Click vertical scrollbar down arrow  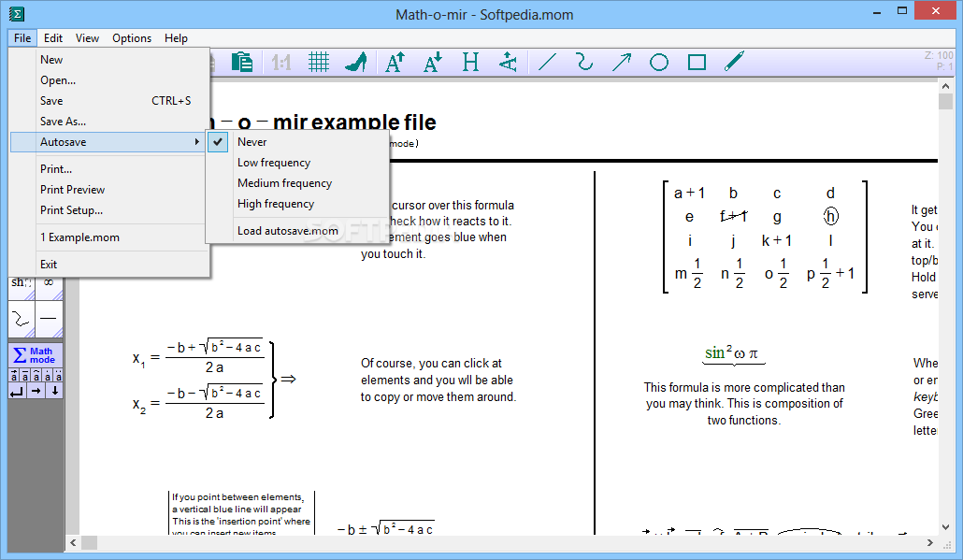(945, 527)
